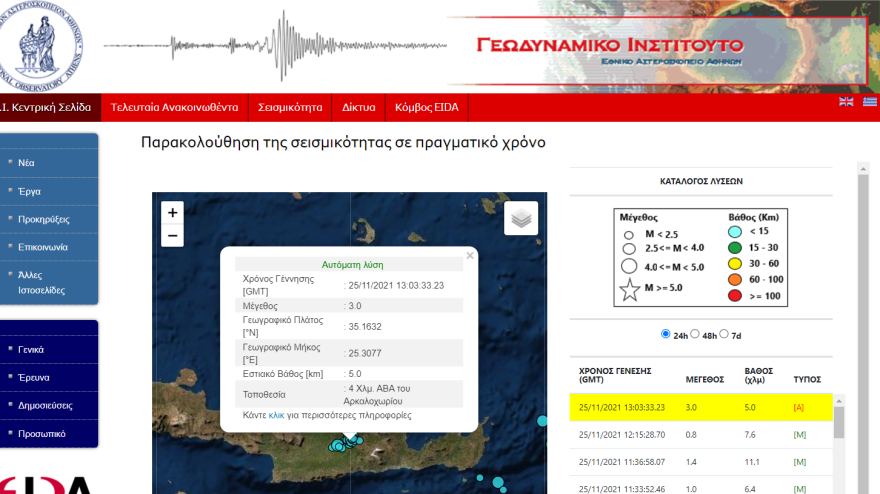Click the page scrollbar up arrow
The image size is (880, 494).
863,168
